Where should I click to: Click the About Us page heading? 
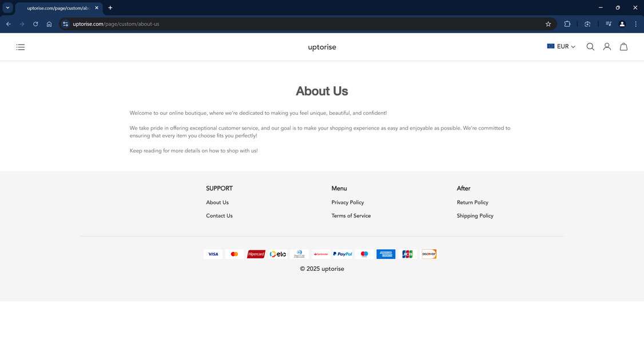coord(322,91)
